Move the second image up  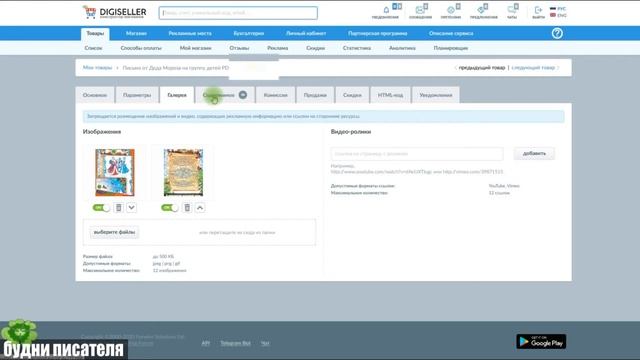[x=200, y=208]
